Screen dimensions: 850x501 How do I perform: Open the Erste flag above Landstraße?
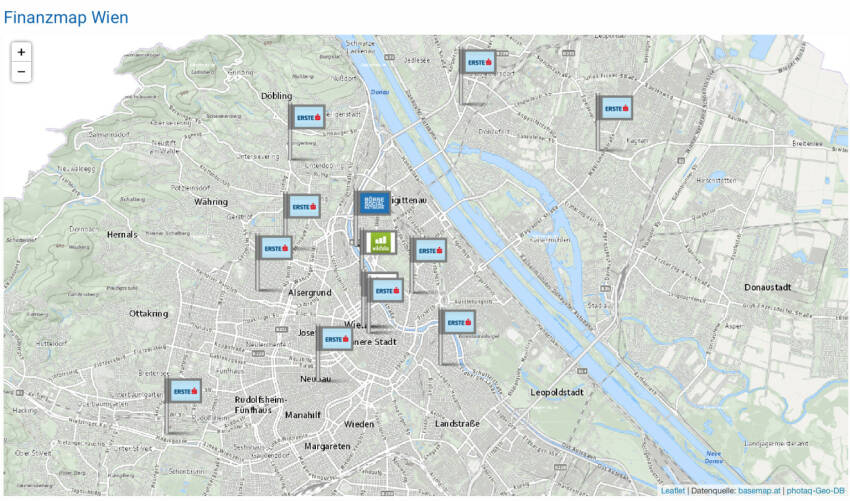click(x=457, y=322)
